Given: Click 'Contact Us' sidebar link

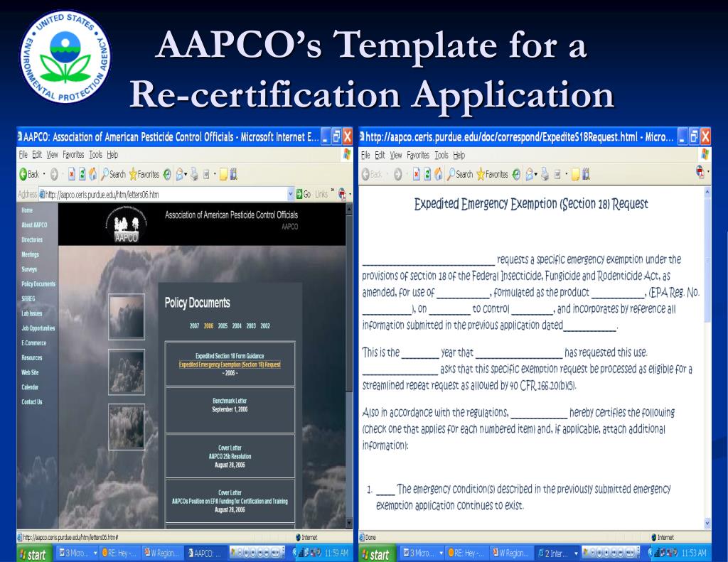Looking at the screenshot, I should 31,402.
